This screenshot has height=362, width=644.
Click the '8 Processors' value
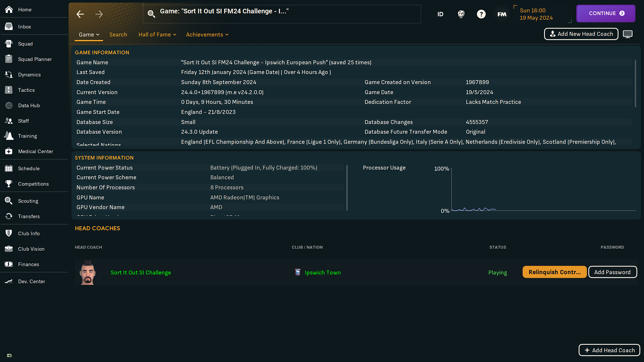tap(227, 187)
